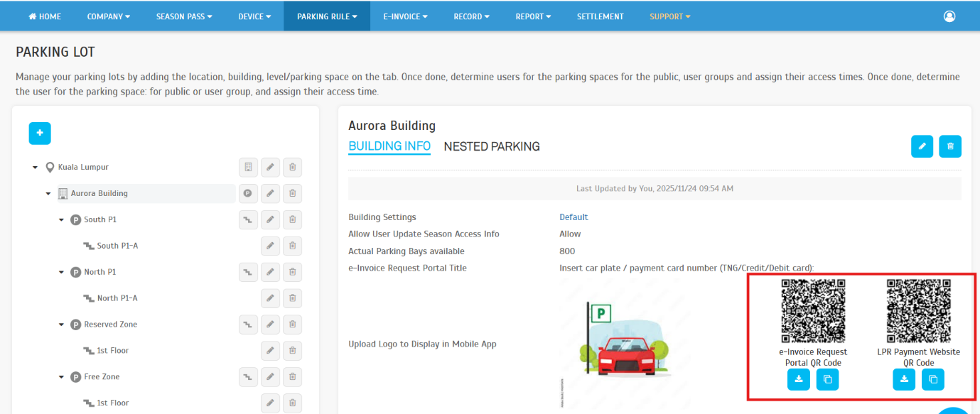Screen dimensions: 980x414
Task: Add a level to North P1
Action: pyautogui.click(x=248, y=273)
